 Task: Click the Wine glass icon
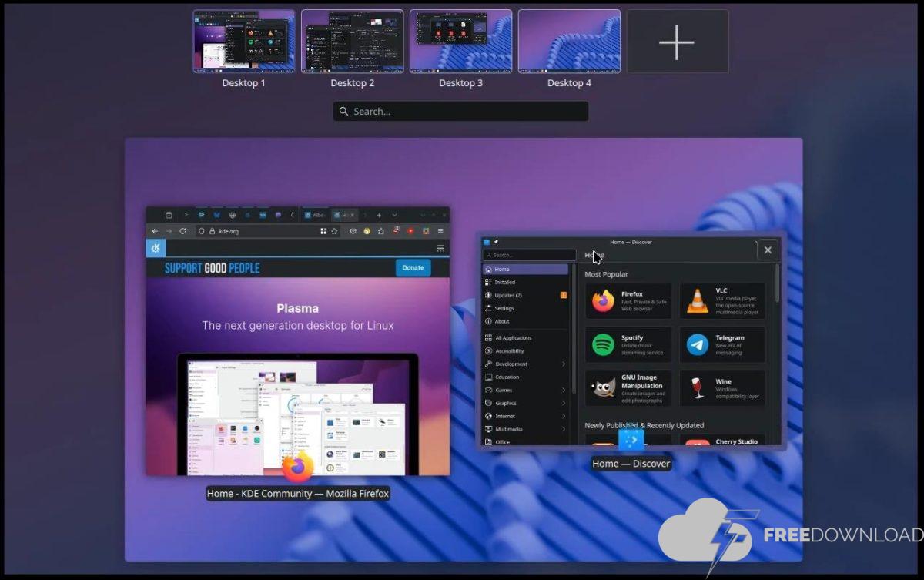698,388
